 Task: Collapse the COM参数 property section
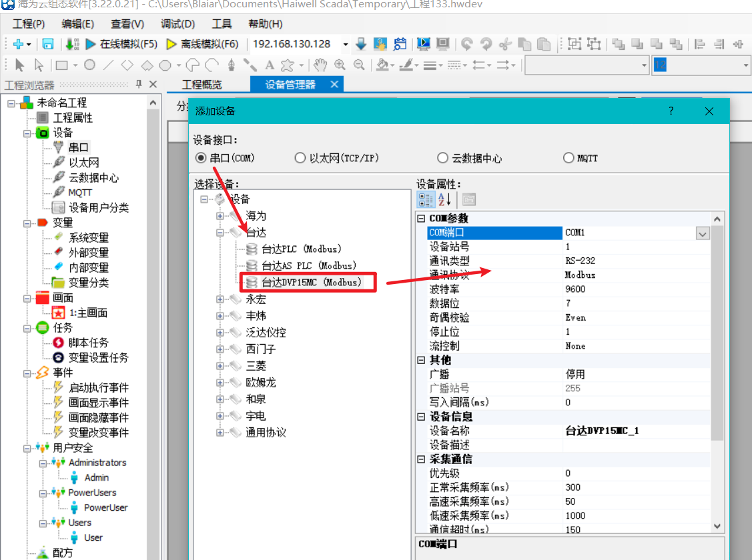[x=422, y=219]
